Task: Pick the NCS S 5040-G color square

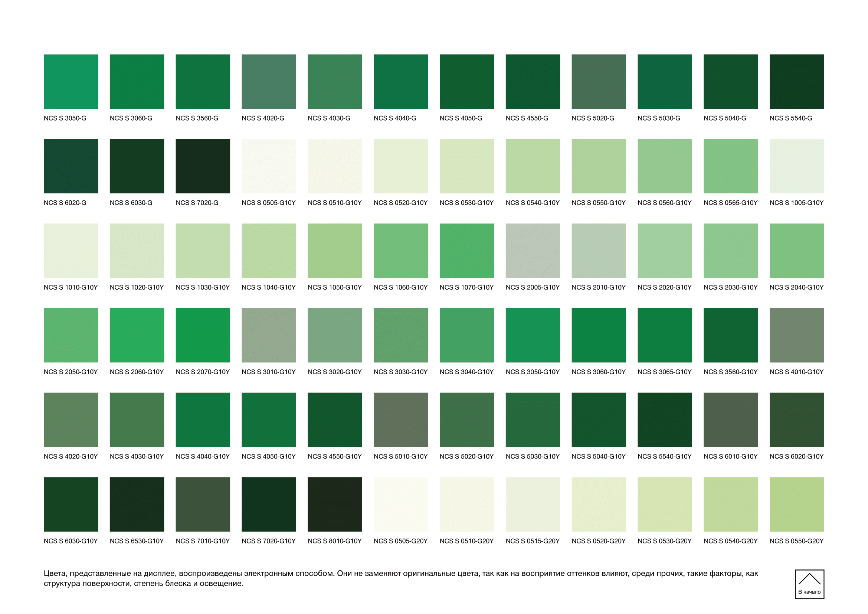Action: [731, 82]
